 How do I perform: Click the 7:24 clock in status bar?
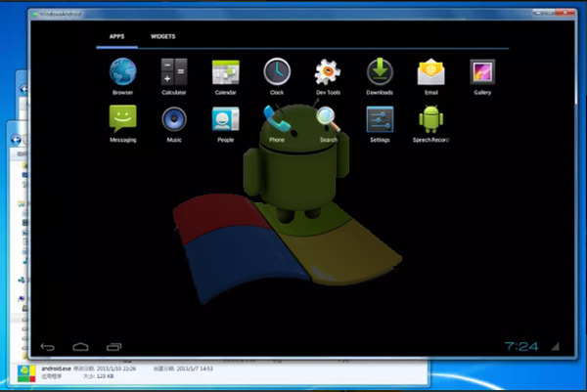point(521,346)
